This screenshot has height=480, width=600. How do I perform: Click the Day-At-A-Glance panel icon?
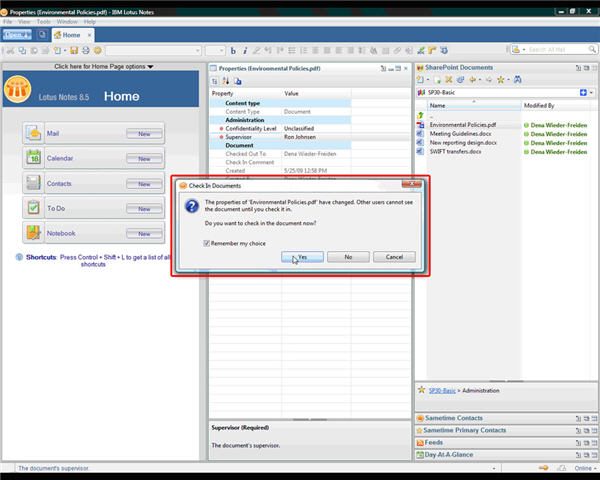click(x=420, y=453)
